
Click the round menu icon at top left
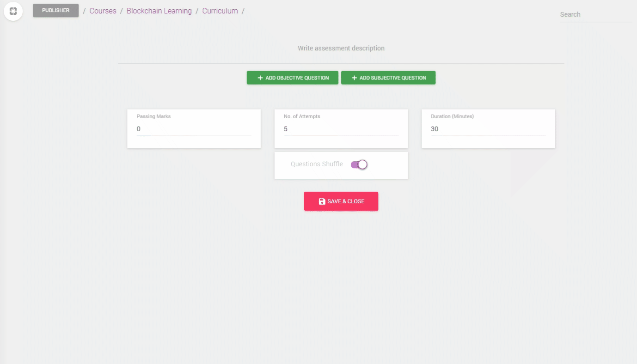[x=13, y=11]
